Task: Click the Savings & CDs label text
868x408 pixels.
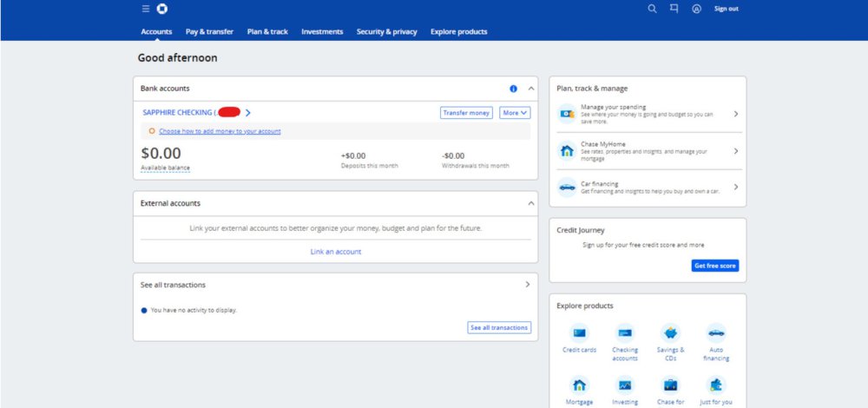Action: click(x=670, y=354)
